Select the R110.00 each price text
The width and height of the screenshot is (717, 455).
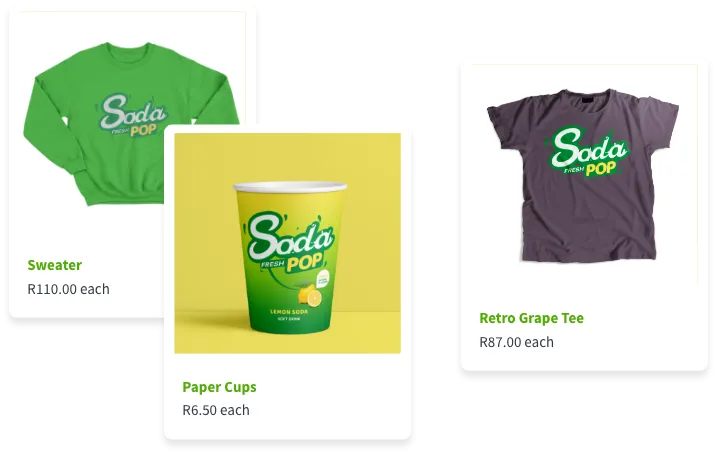coord(69,289)
